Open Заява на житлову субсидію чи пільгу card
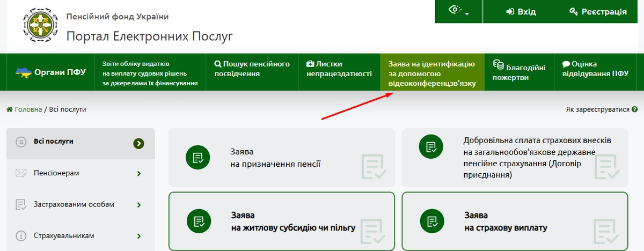This screenshot has width=644, height=251. point(282,221)
